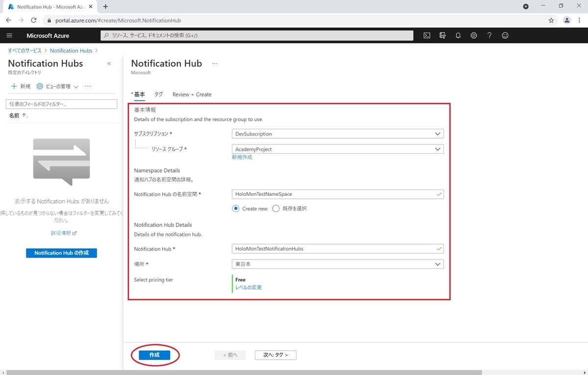588x375 pixels.
Task: Open the feedback smiley icon
Action: (505, 35)
